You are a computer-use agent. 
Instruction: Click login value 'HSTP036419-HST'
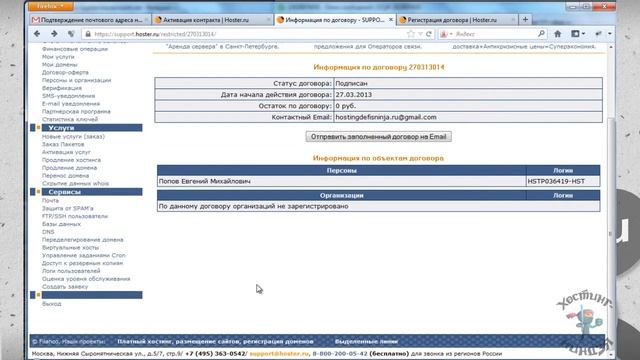pyautogui.click(x=556, y=181)
